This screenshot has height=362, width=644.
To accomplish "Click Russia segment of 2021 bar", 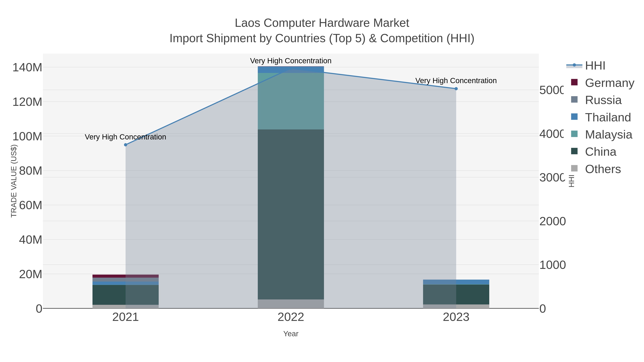I will pos(126,280).
